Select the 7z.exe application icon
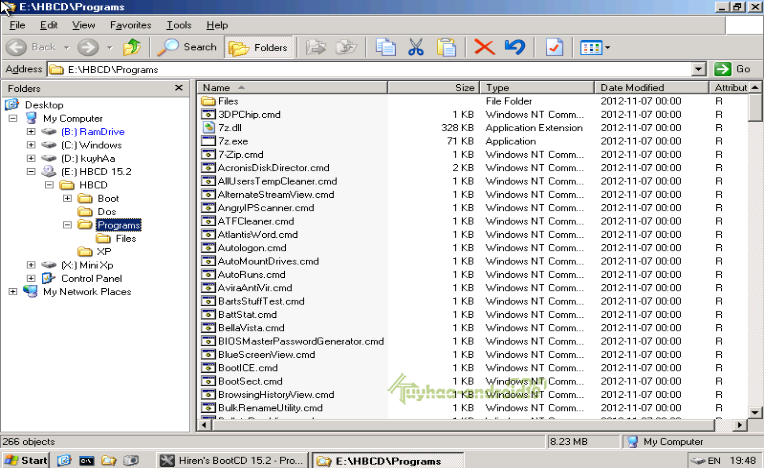This screenshot has height=468, width=764. tap(209, 141)
